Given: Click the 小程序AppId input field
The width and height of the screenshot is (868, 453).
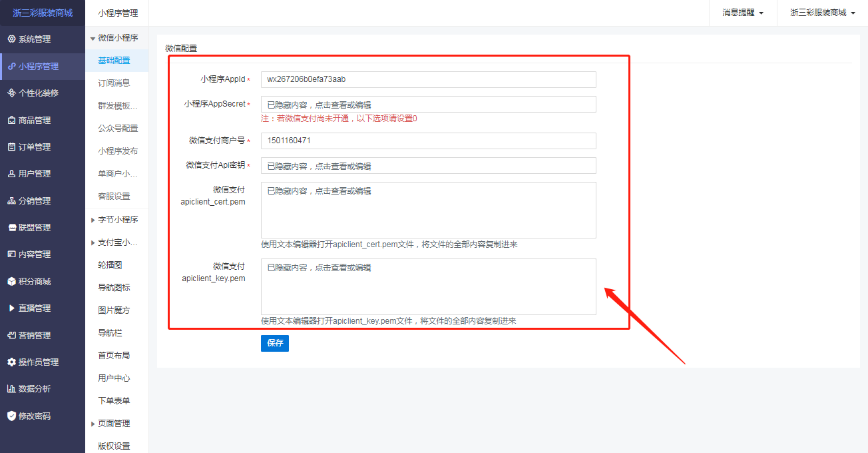Looking at the screenshot, I should 429,79.
